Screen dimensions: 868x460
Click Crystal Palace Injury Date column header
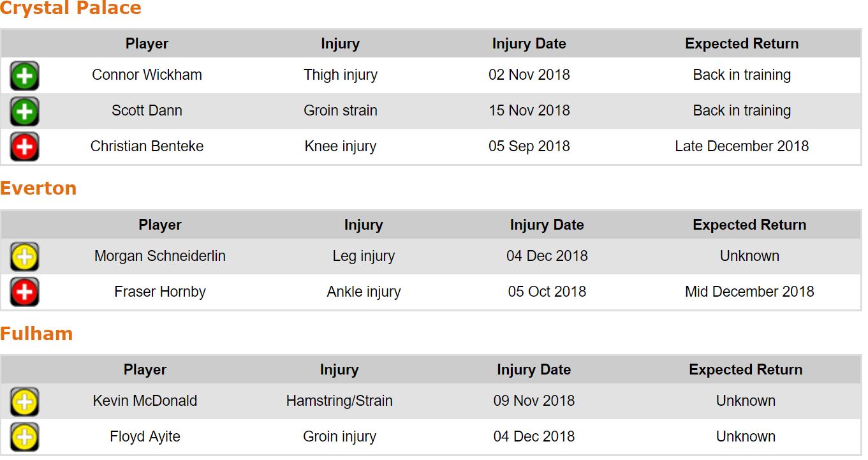point(529,44)
